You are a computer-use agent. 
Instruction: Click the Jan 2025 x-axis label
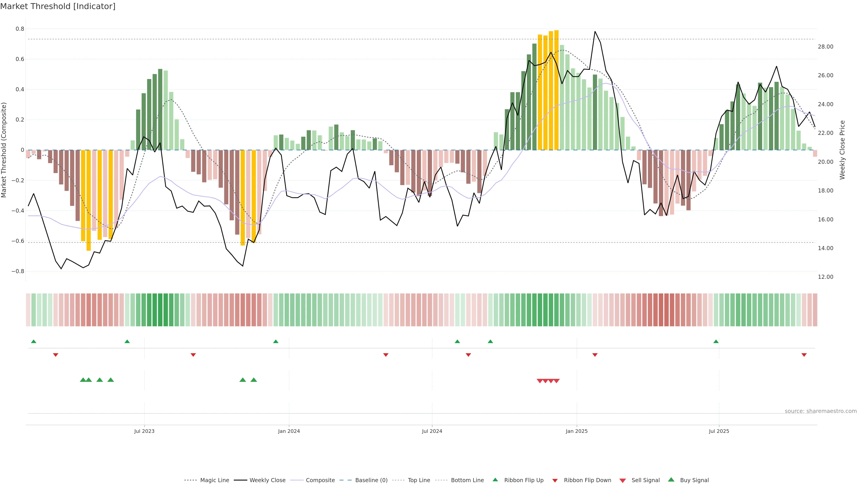pos(577,431)
